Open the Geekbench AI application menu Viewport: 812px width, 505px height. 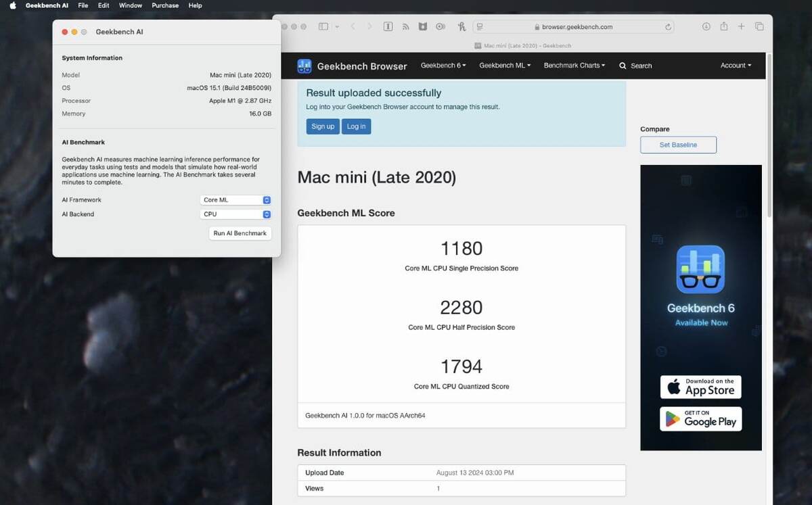tap(47, 5)
